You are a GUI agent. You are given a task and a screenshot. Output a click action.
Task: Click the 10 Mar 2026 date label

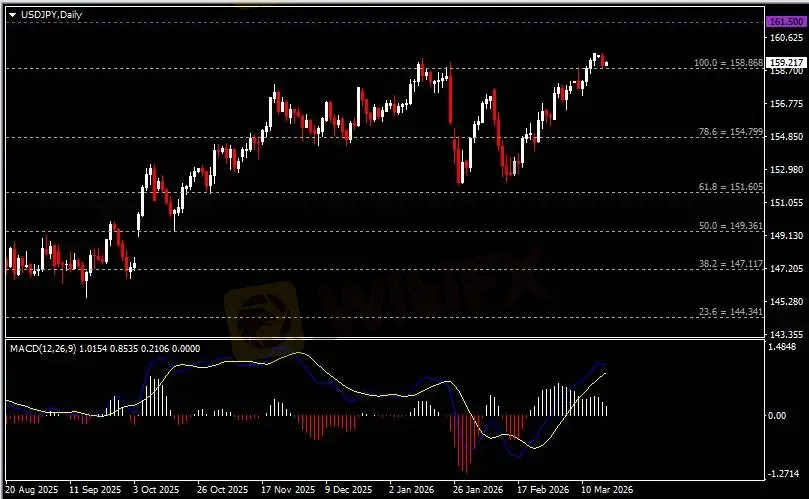[x=607, y=489]
